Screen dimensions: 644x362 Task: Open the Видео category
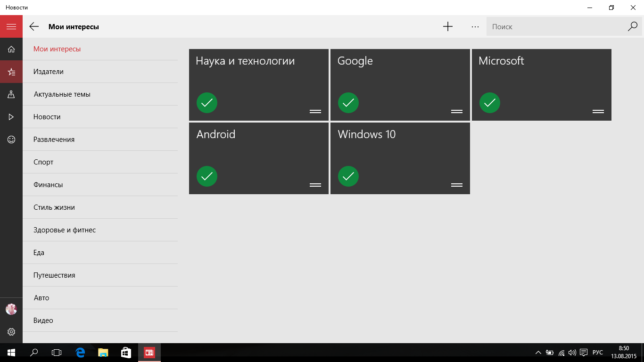point(100,321)
